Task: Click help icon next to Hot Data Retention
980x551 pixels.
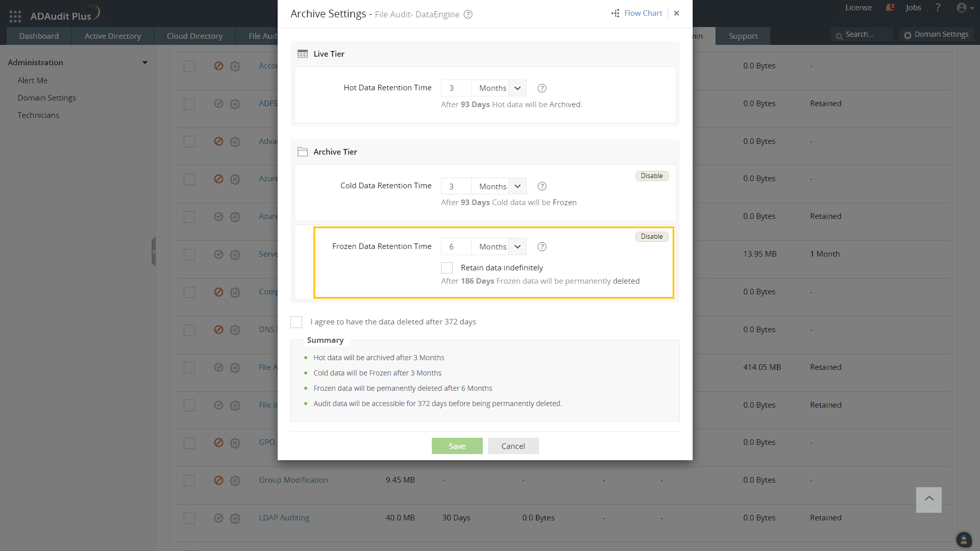Action: [x=542, y=88]
